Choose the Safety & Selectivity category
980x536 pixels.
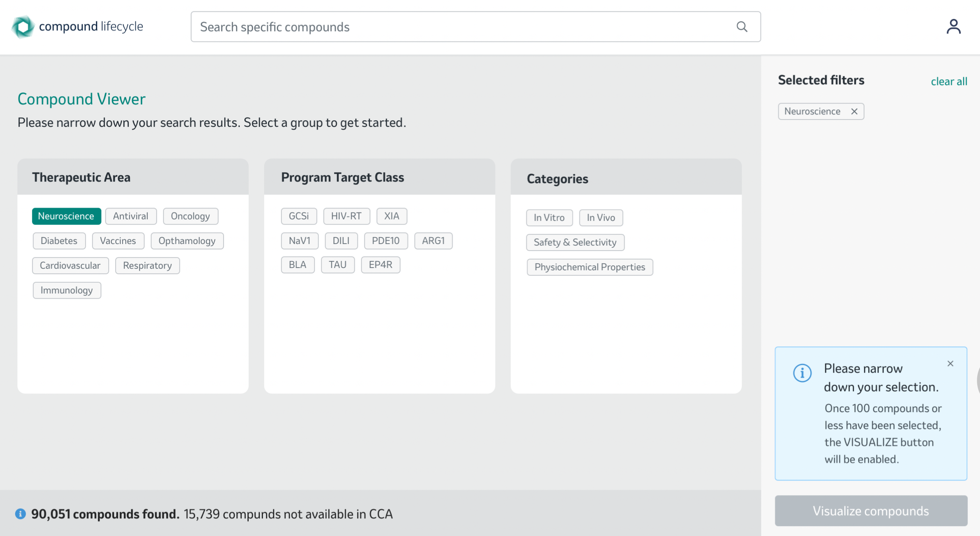click(575, 242)
